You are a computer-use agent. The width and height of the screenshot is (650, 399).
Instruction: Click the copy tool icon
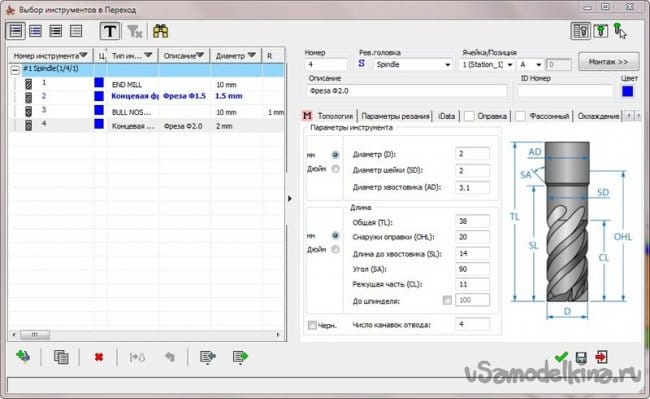61,357
